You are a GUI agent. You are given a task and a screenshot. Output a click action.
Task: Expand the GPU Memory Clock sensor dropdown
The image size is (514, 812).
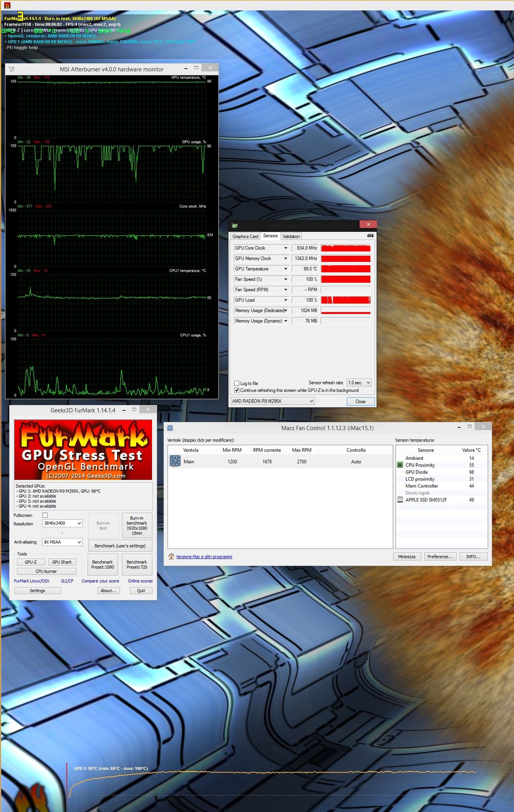point(286,259)
